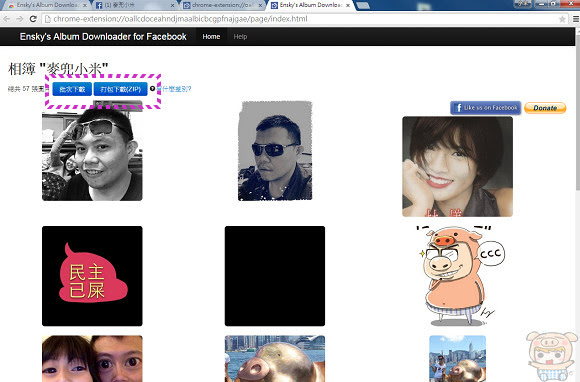Click the 打包下載(ZIP) button
The height and width of the screenshot is (382, 580).
[121, 89]
